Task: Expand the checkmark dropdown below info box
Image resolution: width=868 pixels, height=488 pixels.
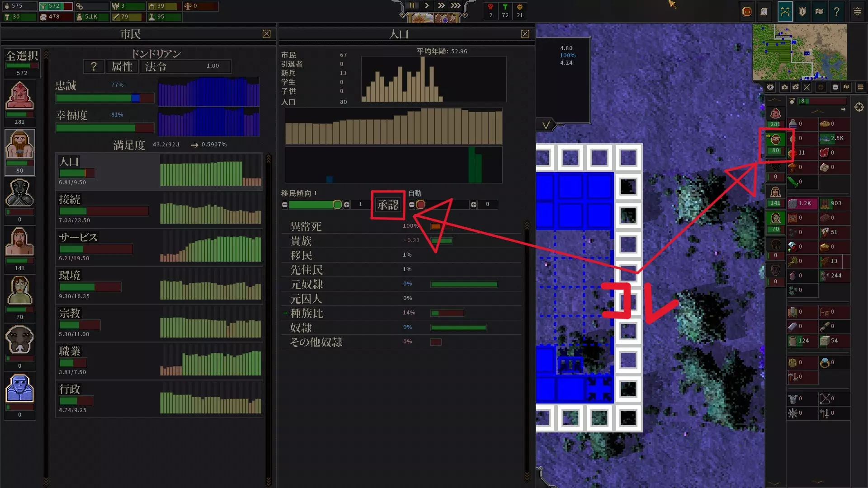Action: tap(546, 125)
